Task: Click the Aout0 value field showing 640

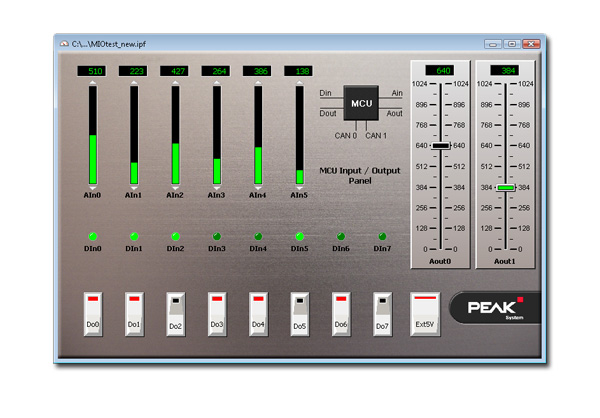Action: (x=440, y=70)
